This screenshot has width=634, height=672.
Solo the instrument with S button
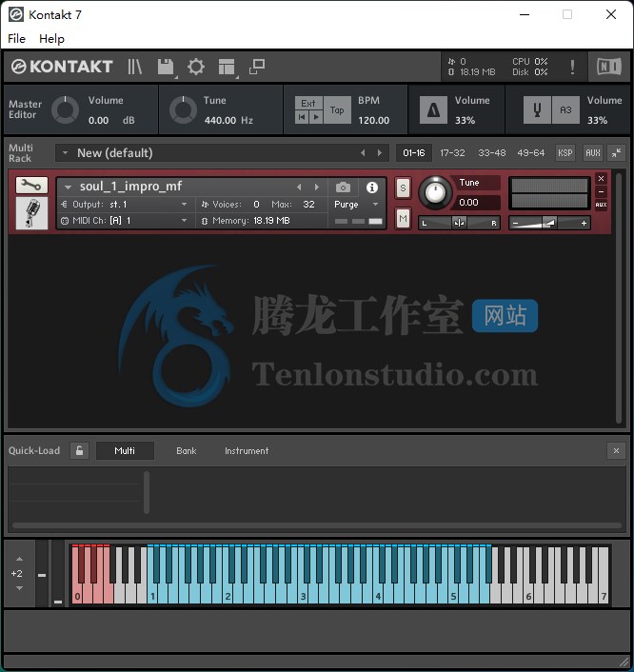point(403,188)
